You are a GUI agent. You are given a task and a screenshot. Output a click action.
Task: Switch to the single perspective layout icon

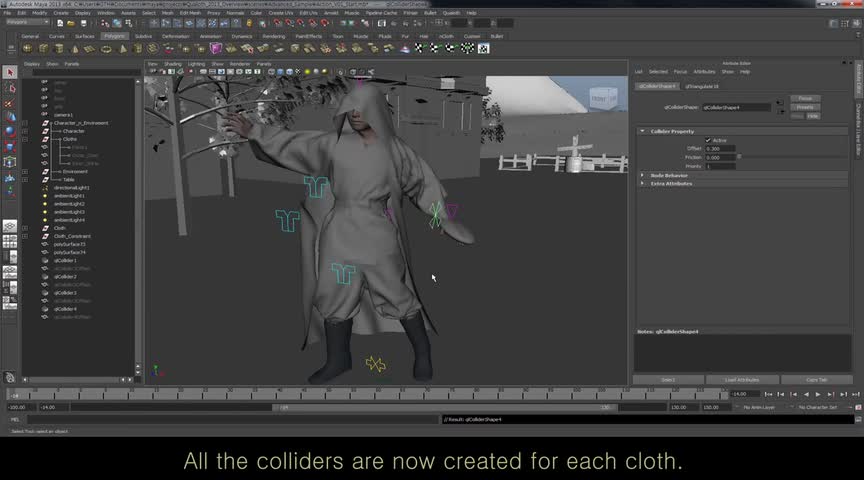pos(10,226)
